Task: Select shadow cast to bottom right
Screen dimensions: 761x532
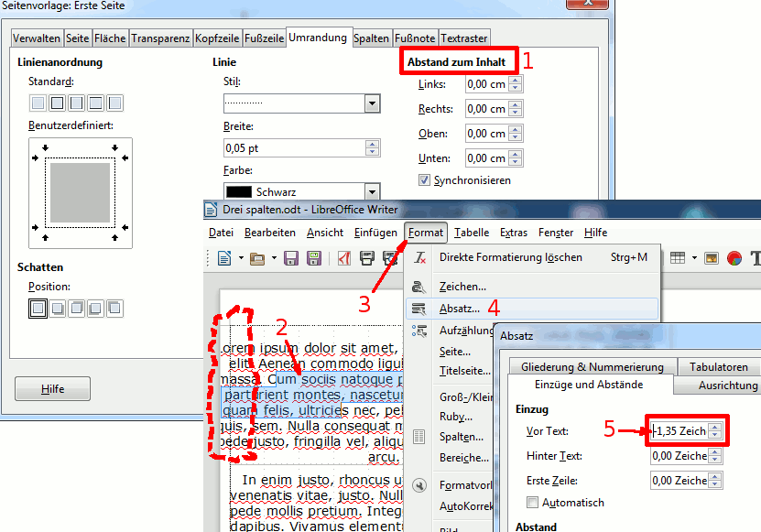Action: click(x=58, y=309)
